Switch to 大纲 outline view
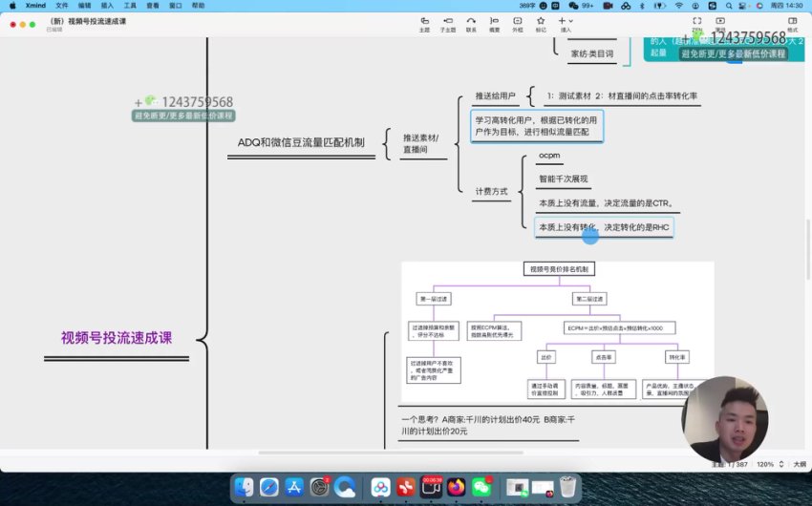The image size is (812, 506). (x=799, y=464)
